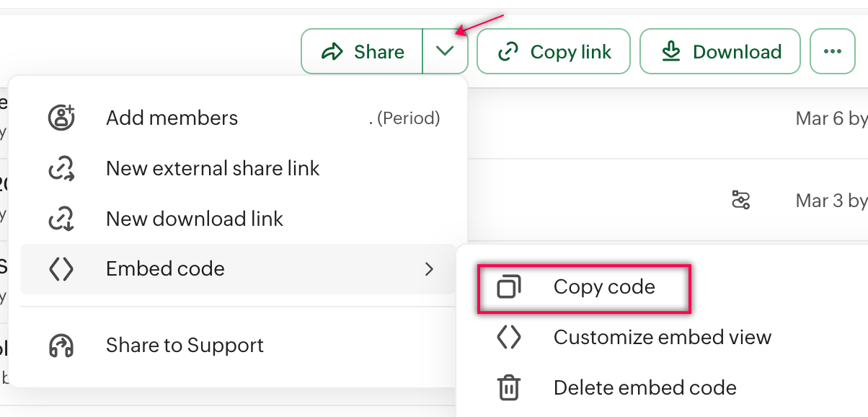Click the Delete embed code trash icon
Screen dimensions: 868x417
coord(509,388)
